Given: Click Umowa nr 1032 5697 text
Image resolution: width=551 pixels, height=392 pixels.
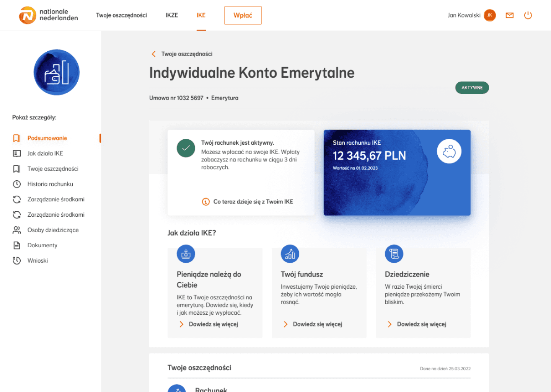Looking at the screenshot, I should tap(176, 98).
